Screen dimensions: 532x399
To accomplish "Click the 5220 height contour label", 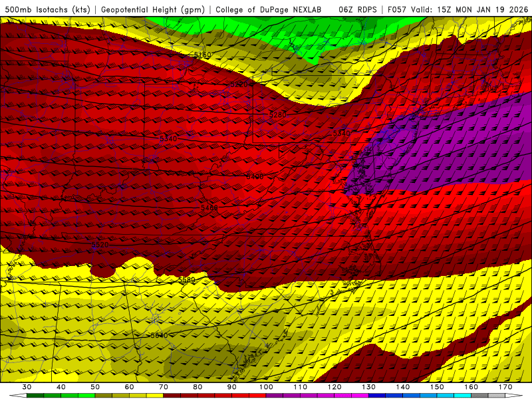I will 239,84.
